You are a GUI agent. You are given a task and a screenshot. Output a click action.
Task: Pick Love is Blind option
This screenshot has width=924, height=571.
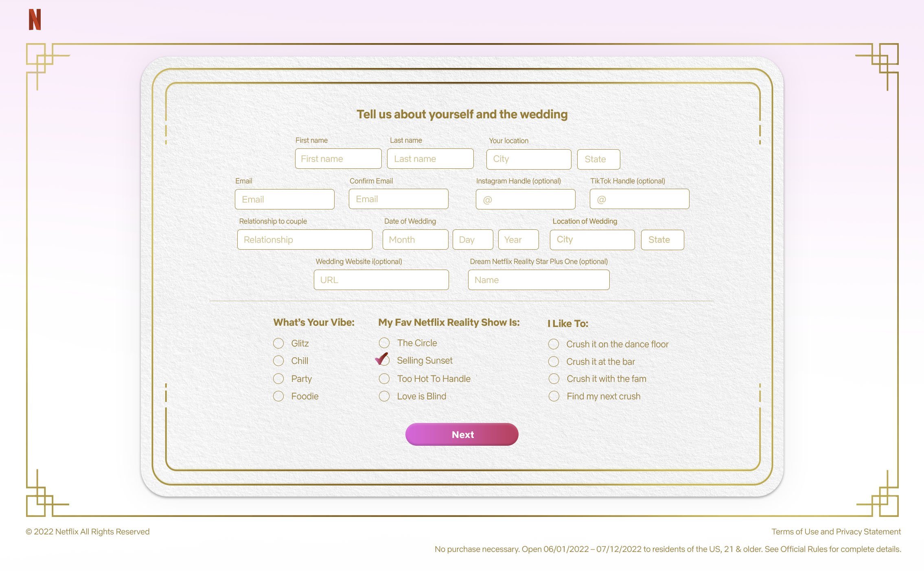(384, 396)
